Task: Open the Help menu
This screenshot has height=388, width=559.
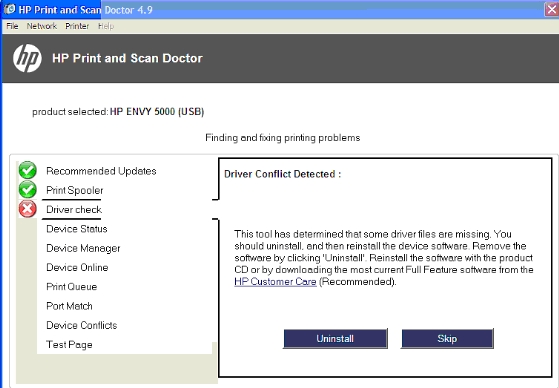Action: (106, 26)
